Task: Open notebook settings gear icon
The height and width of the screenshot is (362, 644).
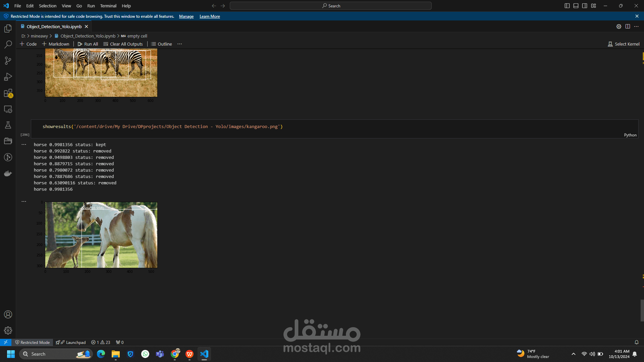Action: pyautogui.click(x=619, y=26)
